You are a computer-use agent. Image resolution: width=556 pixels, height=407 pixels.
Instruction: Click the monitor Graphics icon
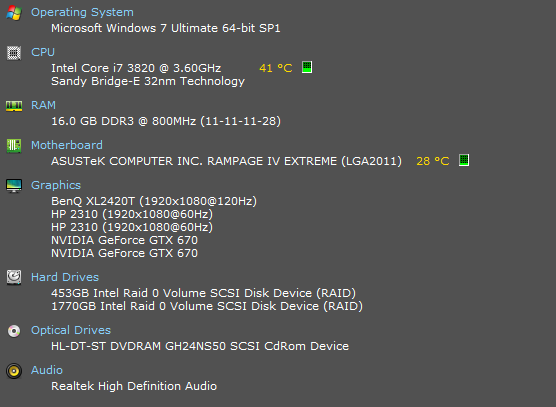[14, 185]
